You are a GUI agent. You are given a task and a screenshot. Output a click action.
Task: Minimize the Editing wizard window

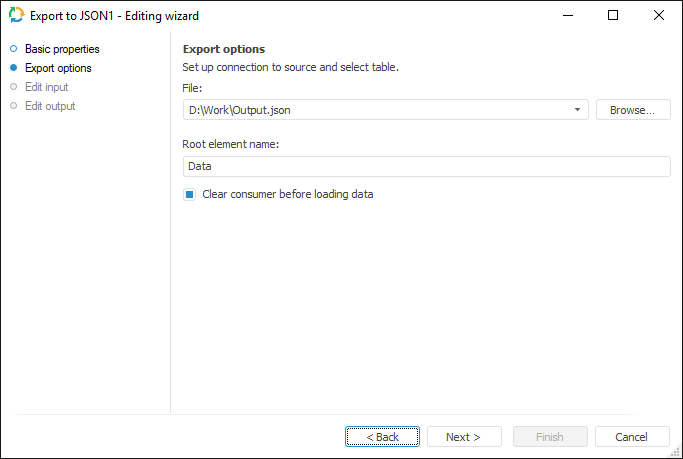[567, 16]
